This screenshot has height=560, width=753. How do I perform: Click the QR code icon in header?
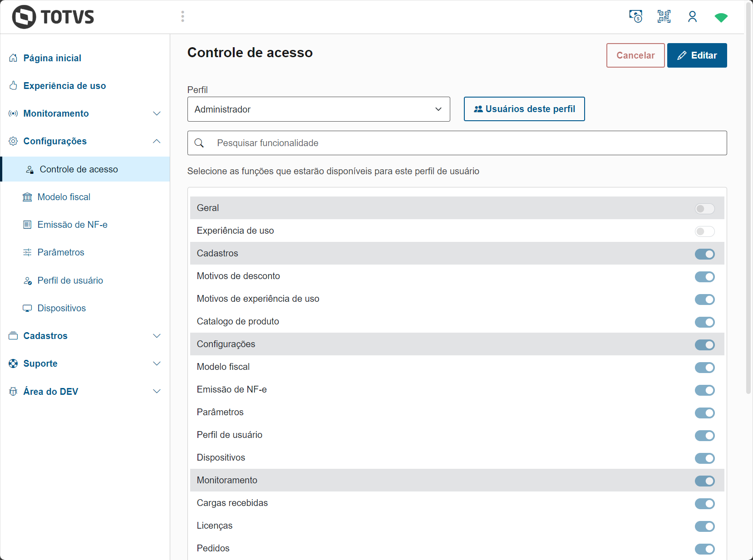point(664,17)
